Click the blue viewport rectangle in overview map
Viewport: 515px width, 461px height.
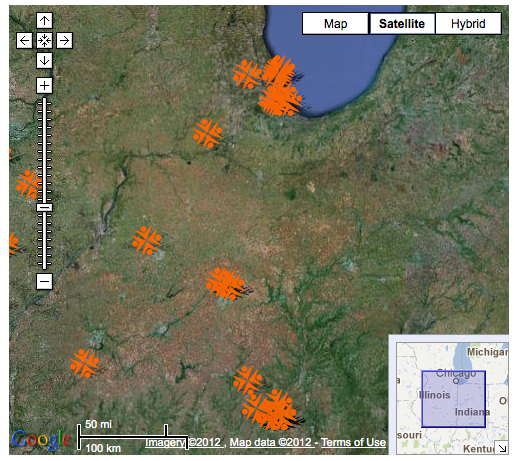[453, 399]
